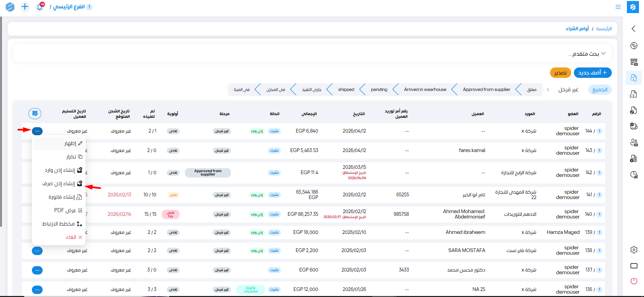Click the الرئيسية breadcrumb link
Screen dimensions: 644x297
(x=604, y=29)
